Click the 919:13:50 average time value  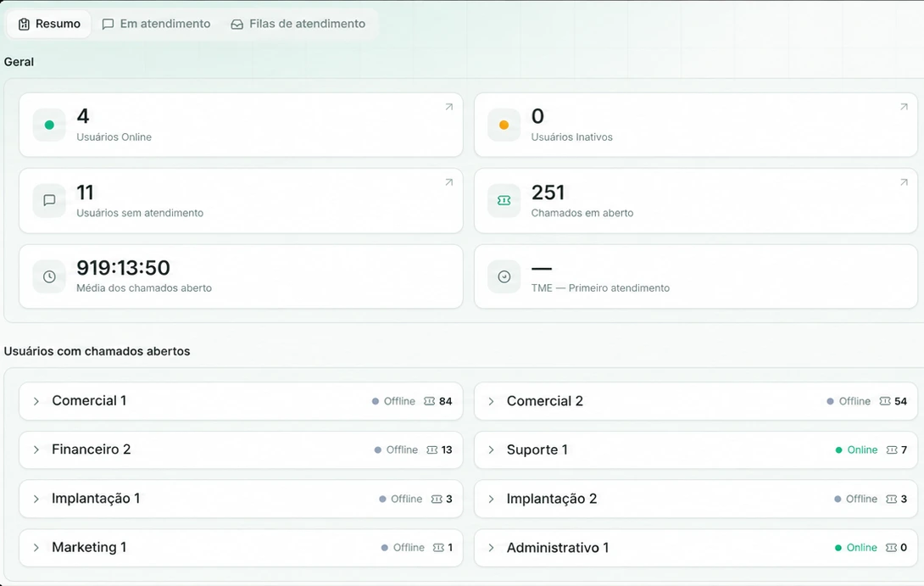coord(123,268)
